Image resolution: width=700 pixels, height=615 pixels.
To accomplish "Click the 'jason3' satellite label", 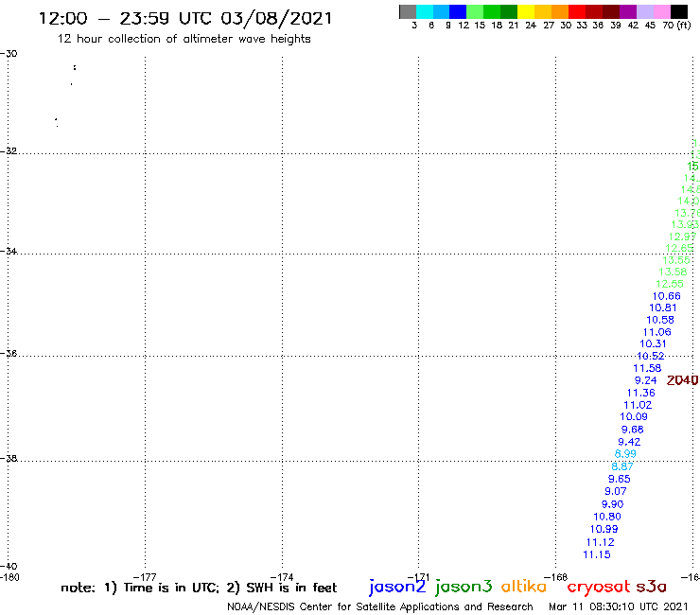I will coord(464,587).
